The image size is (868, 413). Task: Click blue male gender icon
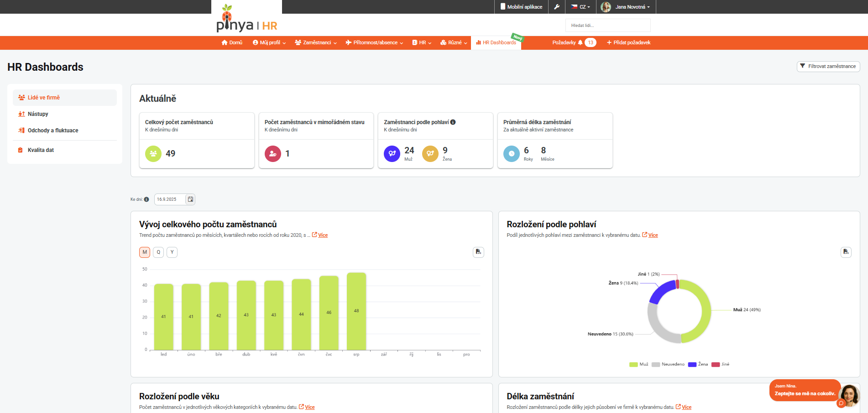coord(392,154)
